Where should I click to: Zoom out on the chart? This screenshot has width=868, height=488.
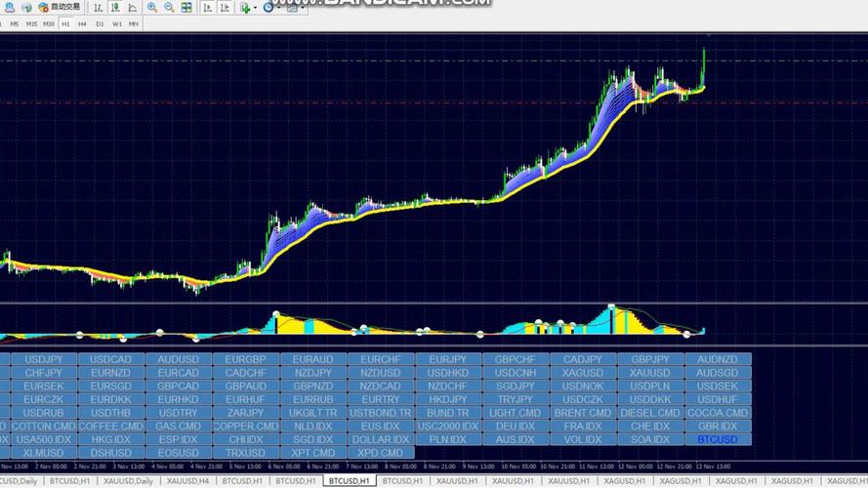pos(169,7)
